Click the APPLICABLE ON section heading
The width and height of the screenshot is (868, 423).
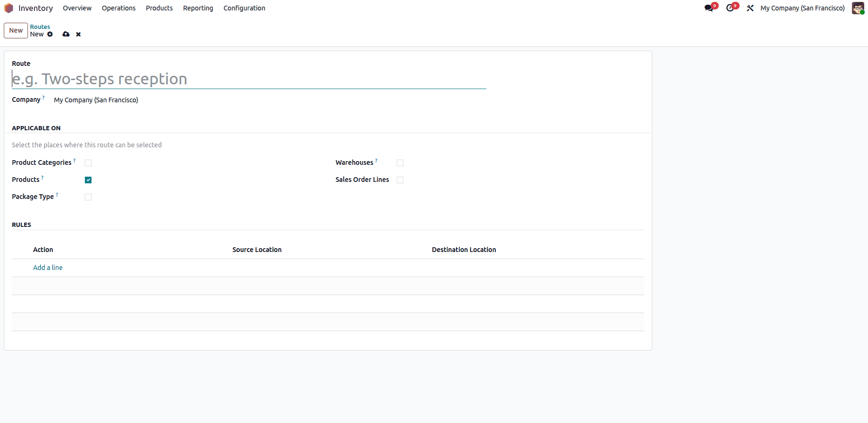click(x=36, y=128)
